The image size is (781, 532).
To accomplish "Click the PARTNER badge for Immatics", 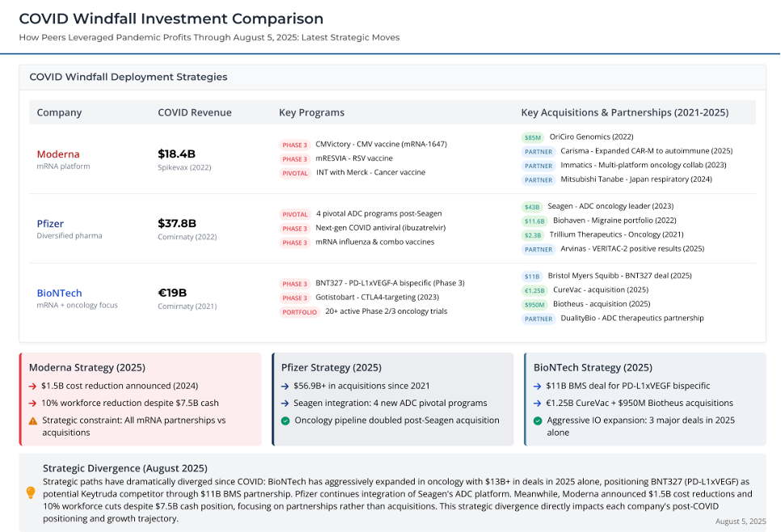I will pos(538,166).
